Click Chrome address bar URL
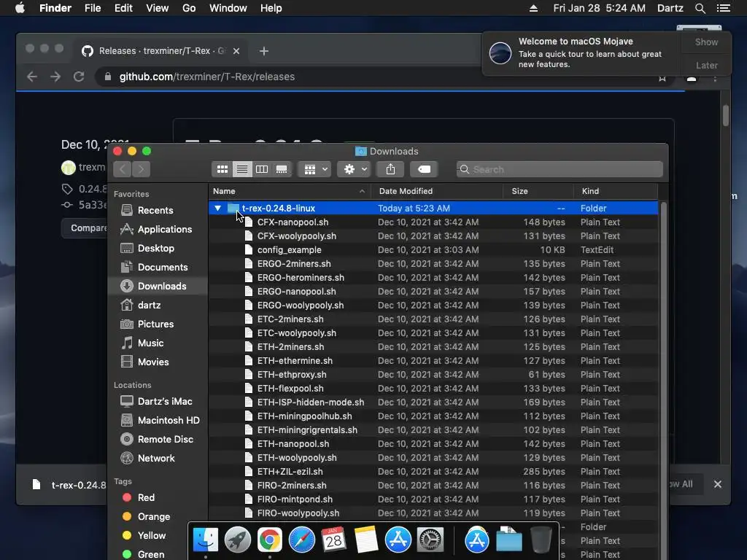Viewport: 747px width, 560px height. click(x=206, y=77)
